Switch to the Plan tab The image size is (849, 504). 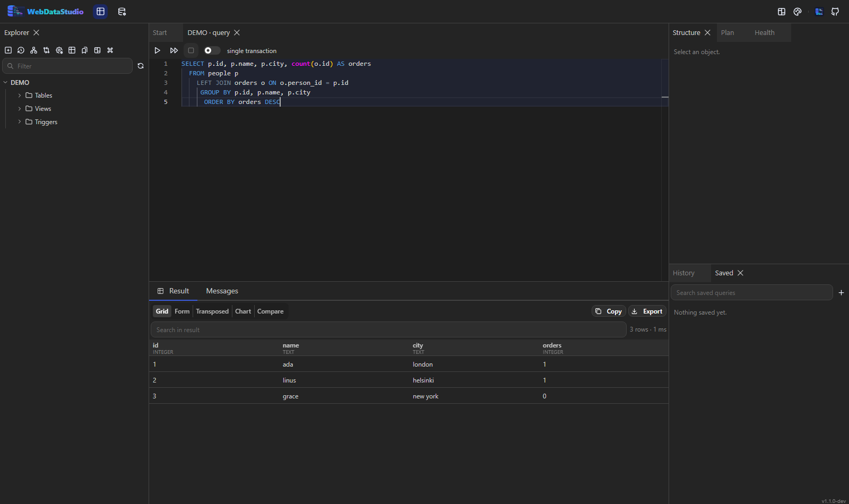pos(727,32)
